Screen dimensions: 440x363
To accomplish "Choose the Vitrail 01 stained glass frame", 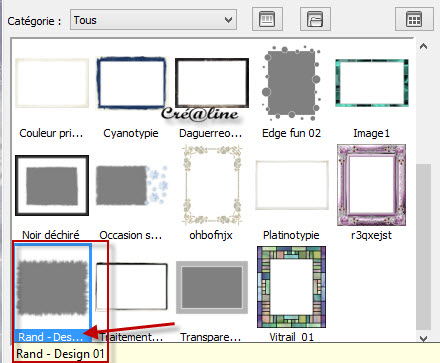I will (292, 287).
